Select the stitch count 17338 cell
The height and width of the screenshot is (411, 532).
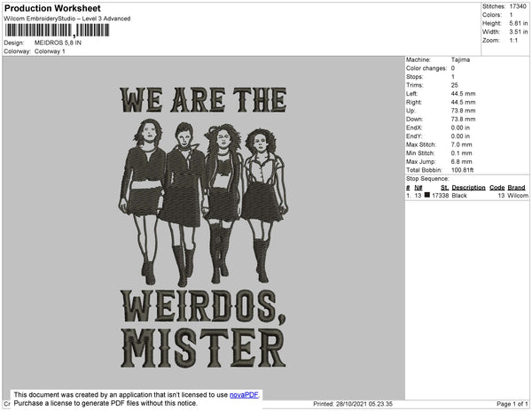(x=440, y=196)
